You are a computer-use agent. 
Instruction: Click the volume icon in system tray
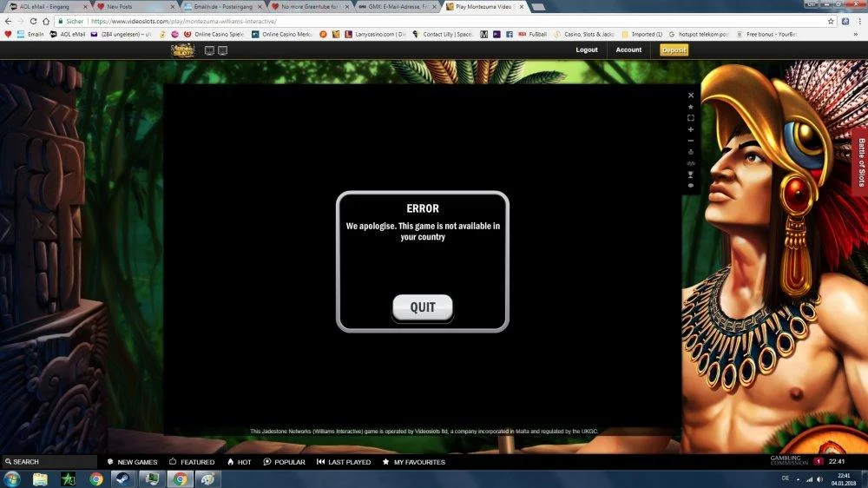tap(820, 479)
